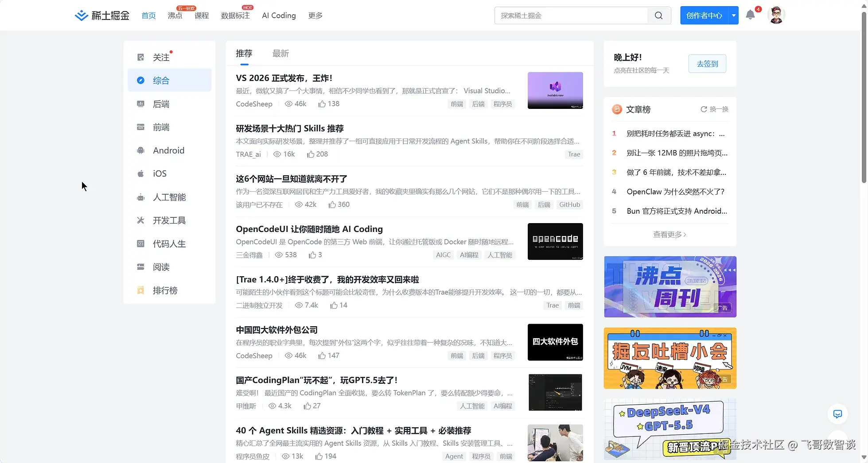Image resolution: width=868 pixels, height=463 pixels.
Task: Click the 去签到 button
Action: (x=707, y=64)
